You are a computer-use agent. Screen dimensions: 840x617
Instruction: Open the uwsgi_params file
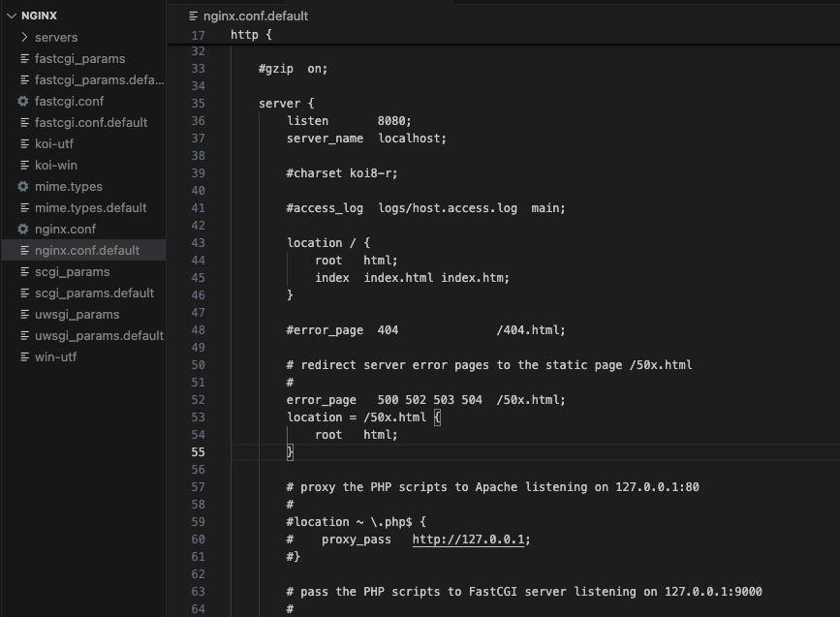[78, 315]
